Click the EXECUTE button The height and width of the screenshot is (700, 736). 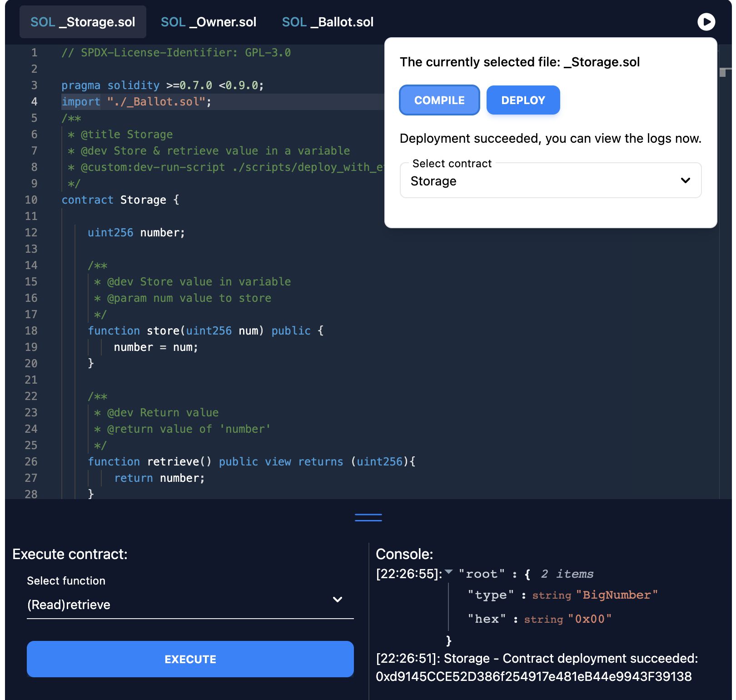(190, 659)
